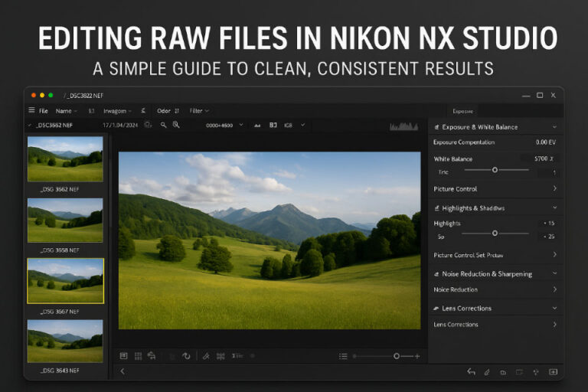The height and width of the screenshot is (392, 588).
Task: Click the macOS yellow minimize dot
Action: pos(42,95)
